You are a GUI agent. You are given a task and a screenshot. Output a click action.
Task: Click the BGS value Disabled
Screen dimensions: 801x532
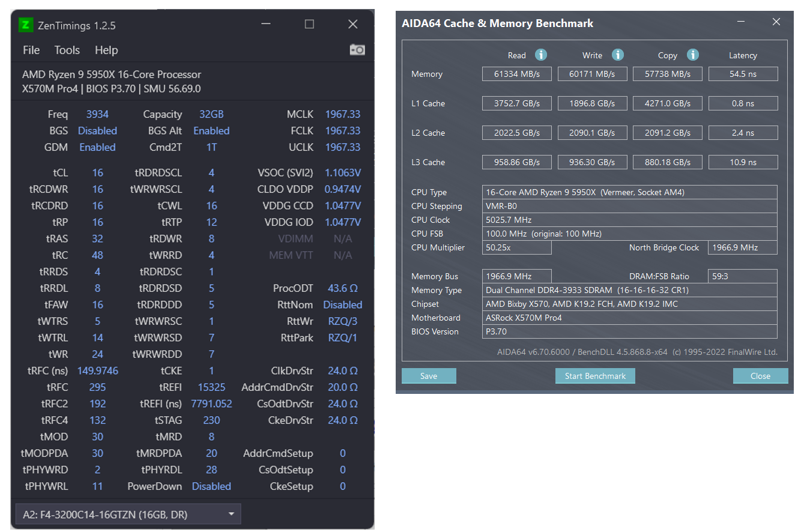tap(97, 130)
